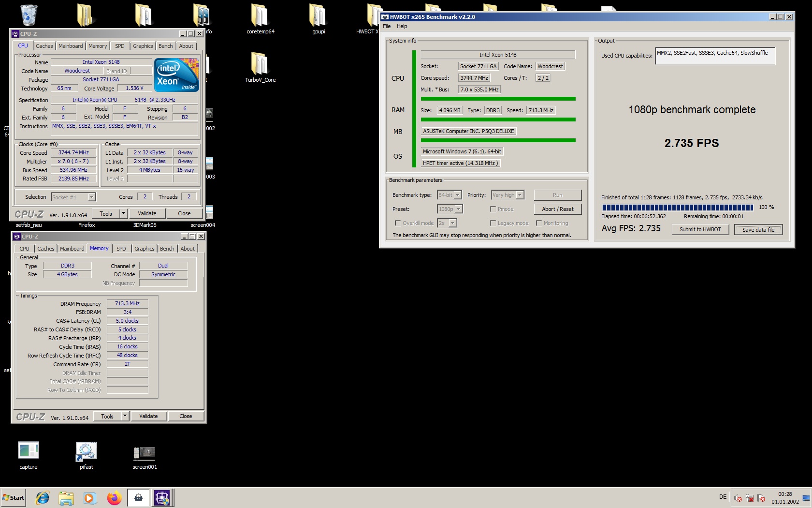The image size is (812, 508).
Task: Open the capture desktop shortcut
Action: point(29,455)
